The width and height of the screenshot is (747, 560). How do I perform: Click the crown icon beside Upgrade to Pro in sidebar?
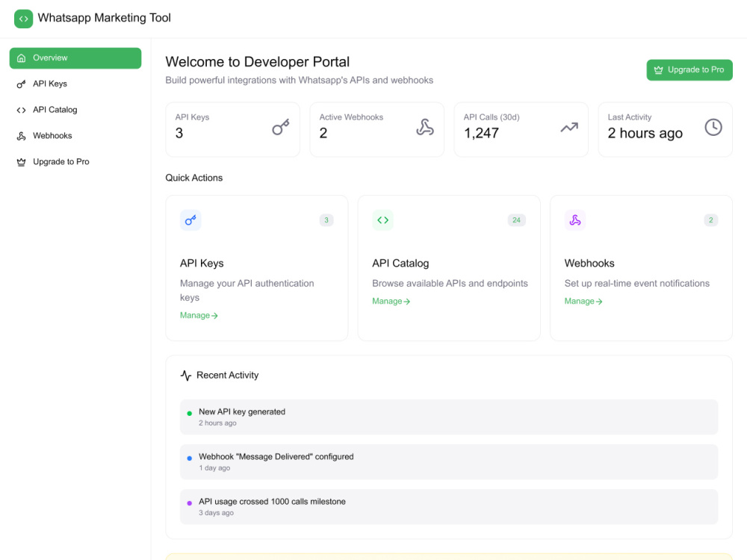click(x=21, y=162)
